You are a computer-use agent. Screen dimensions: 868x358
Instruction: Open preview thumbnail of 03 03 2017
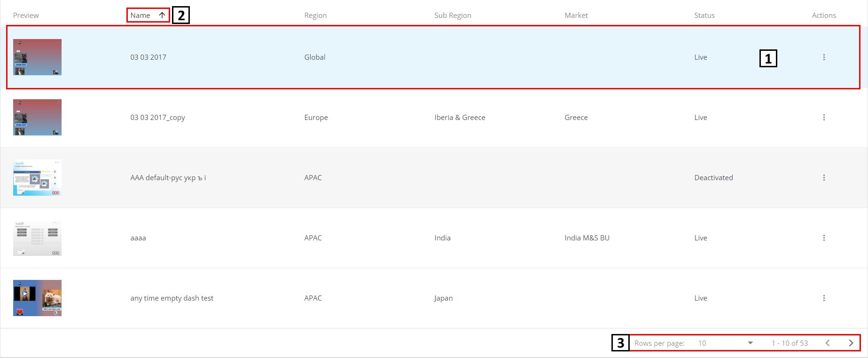[37, 57]
